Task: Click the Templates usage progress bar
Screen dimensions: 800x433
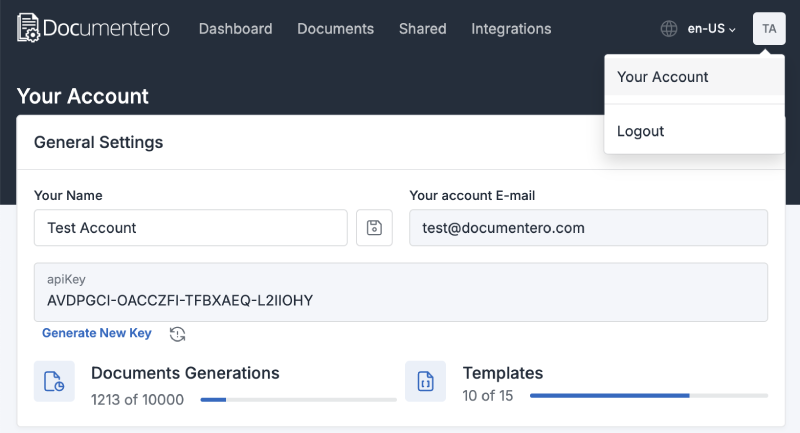Action: click(x=649, y=396)
